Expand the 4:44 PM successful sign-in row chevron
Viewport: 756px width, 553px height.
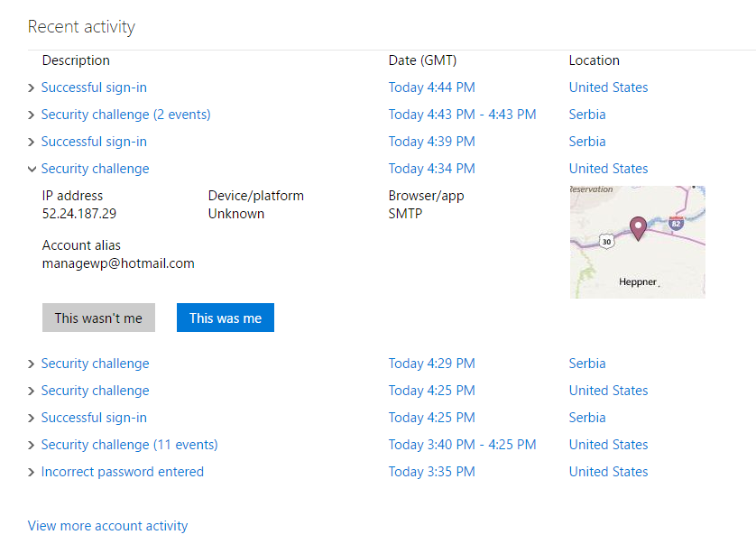tap(32, 88)
